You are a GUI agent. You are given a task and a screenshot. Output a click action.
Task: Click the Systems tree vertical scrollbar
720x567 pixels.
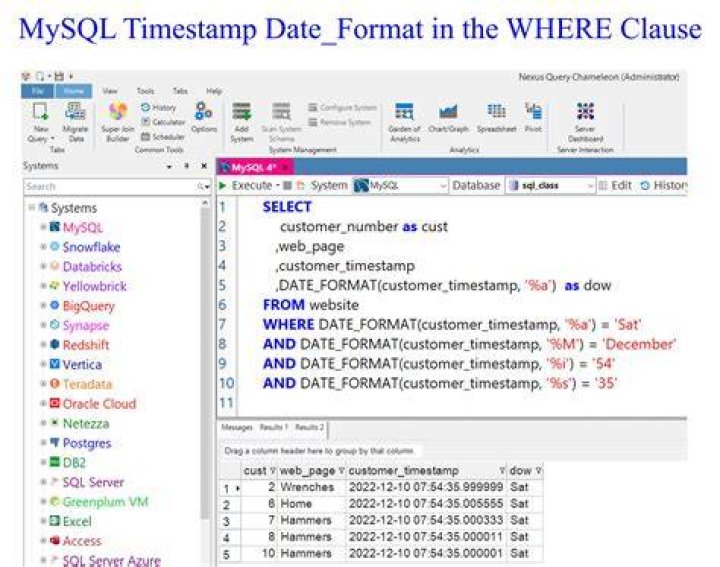click(205, 363)
